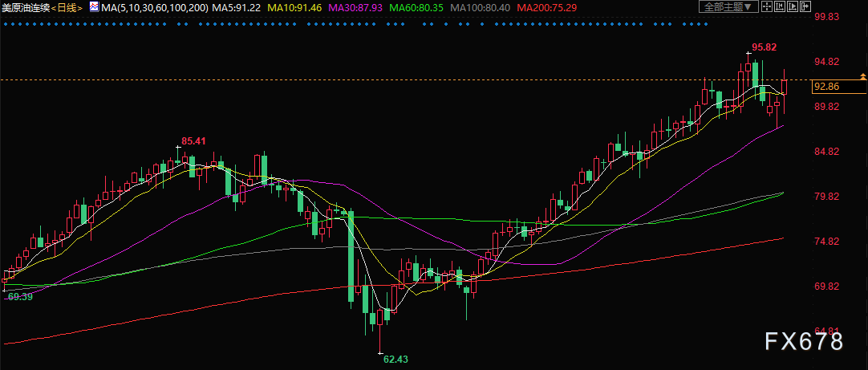The image size is (868, 370).
Task: Click the crosshair cursor icon
Action: pos(767,6)
